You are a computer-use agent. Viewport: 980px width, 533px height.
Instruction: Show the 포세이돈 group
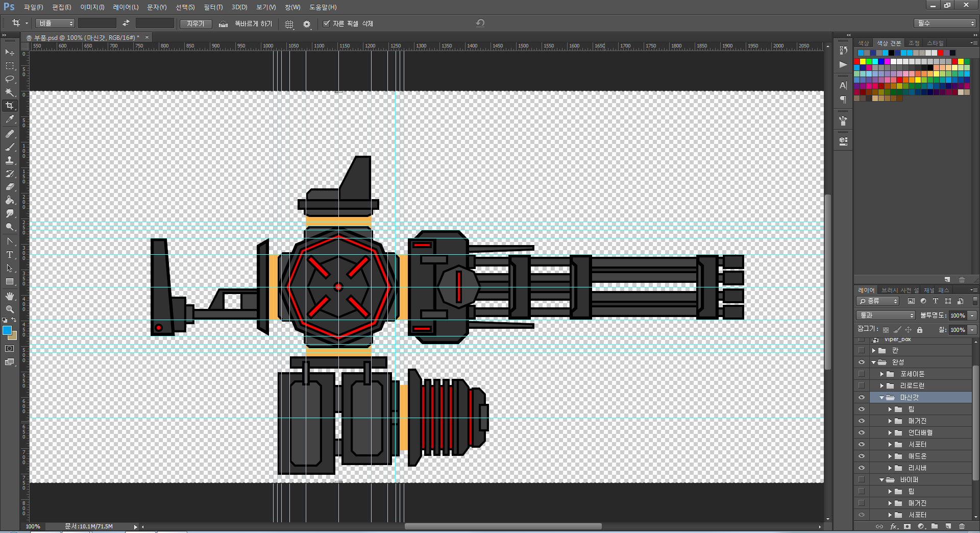coord(862,374)
